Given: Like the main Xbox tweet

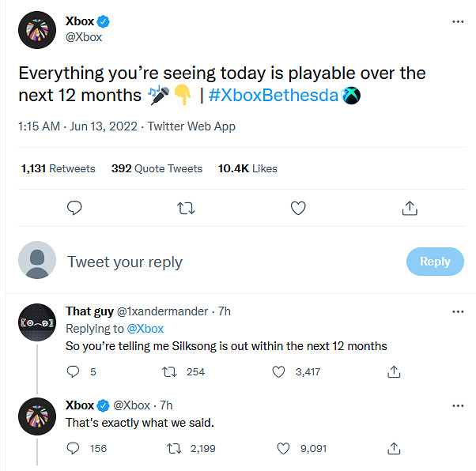Looking at the screenshot, I should [x=298, y=208].
